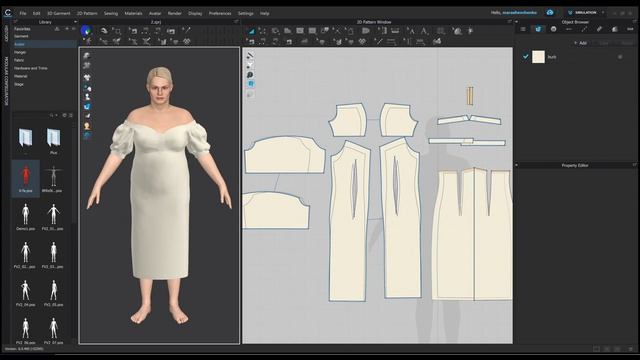Undock the Property Editor via pop-out icon

tap(634, 165)
